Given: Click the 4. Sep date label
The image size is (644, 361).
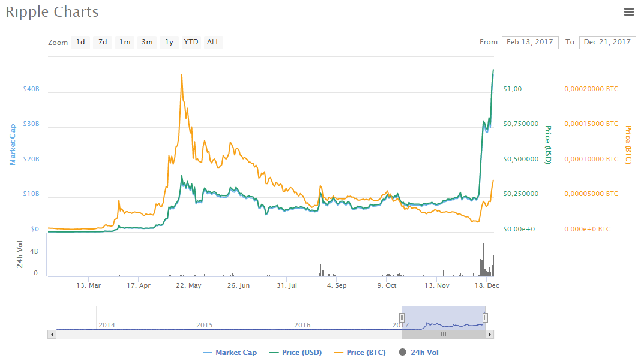Looking at the screenshot, I should click(x=337, y=285).
